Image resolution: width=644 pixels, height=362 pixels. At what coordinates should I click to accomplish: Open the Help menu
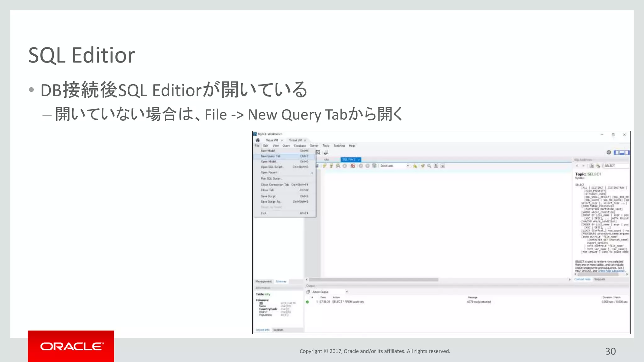(x=352, y=146)
